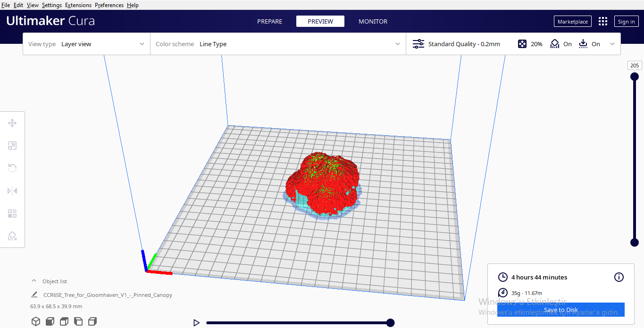This screenshot has height=328, width=644.
Task: Toggle build plate adhesion setting
Action: (589, 43)
